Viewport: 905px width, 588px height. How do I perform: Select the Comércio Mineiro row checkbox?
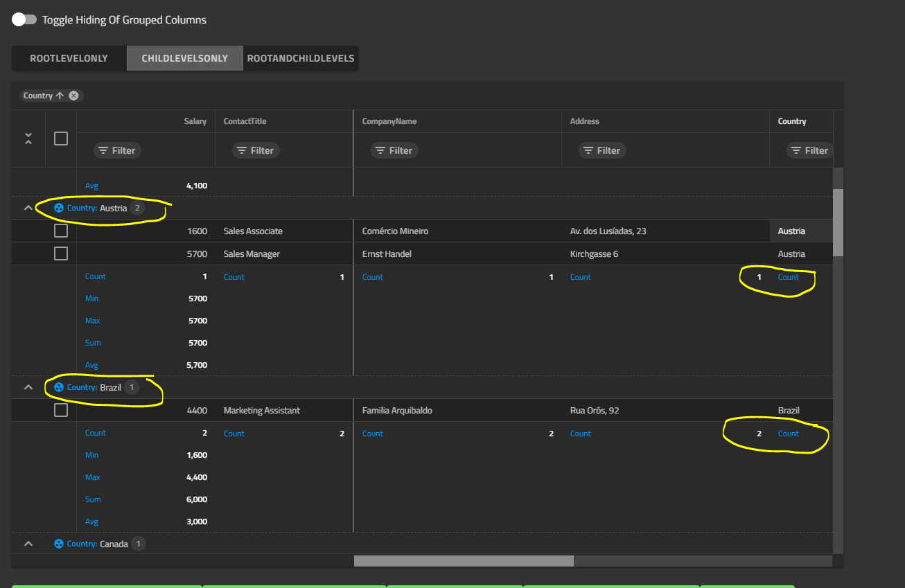coord(60,230)
